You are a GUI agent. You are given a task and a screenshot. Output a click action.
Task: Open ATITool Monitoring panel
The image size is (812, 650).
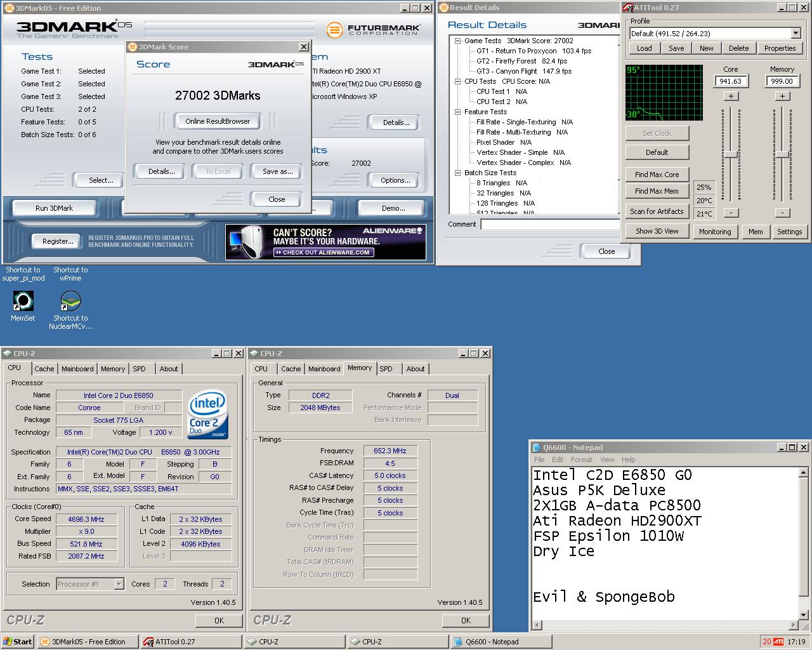pos(715,232)
